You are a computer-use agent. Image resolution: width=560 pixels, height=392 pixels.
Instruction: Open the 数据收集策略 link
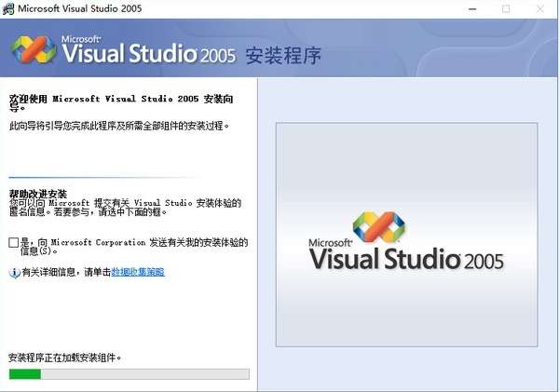click(138, 272)
